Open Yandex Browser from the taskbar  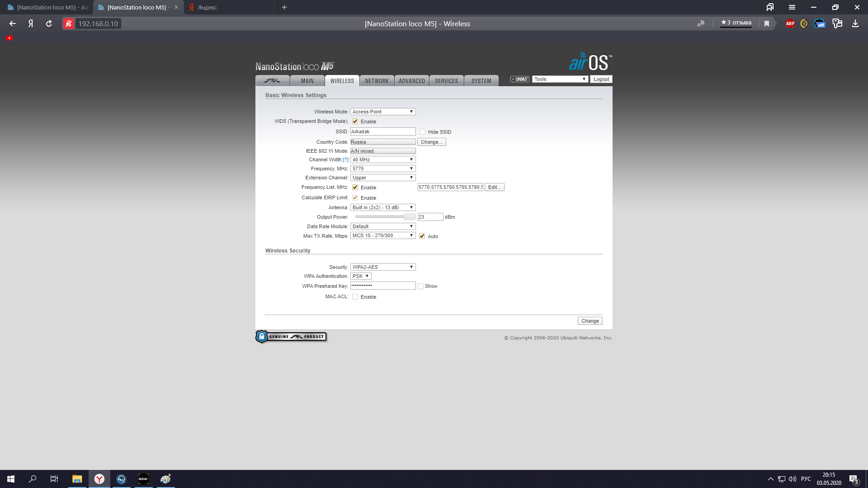tap(99, 479)
